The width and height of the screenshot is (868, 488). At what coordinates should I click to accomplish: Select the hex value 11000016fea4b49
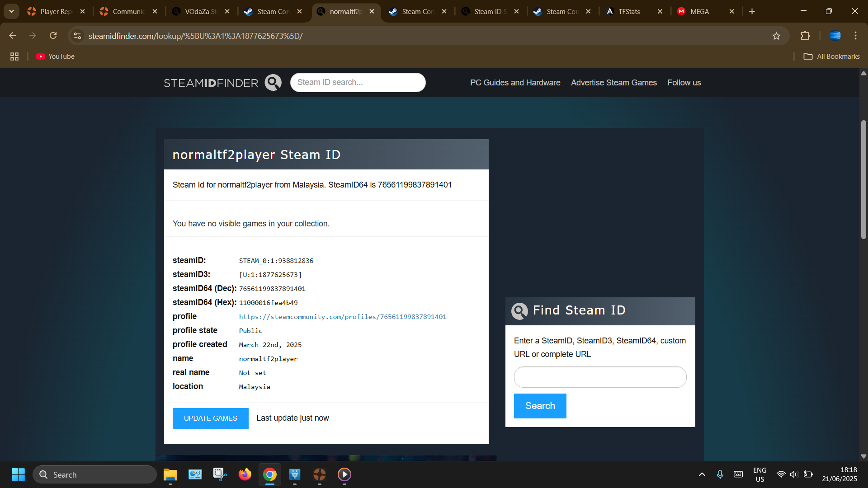click(268, 303)
